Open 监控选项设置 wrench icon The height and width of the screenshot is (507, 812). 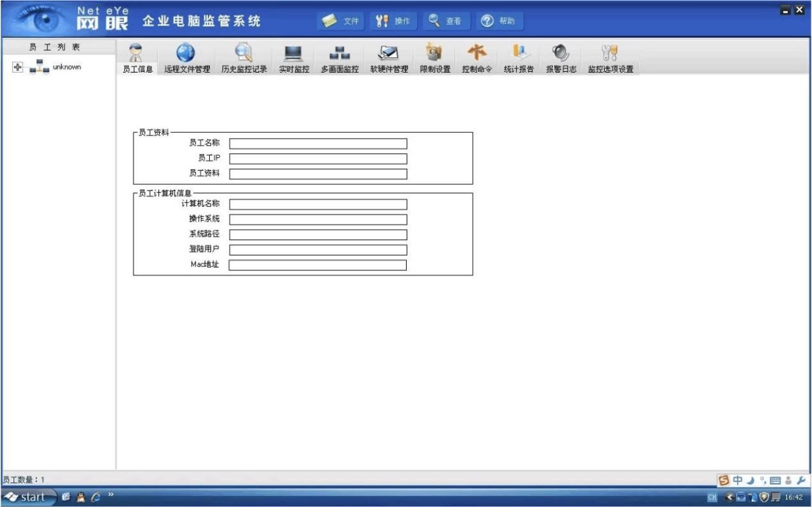[610, 53]
